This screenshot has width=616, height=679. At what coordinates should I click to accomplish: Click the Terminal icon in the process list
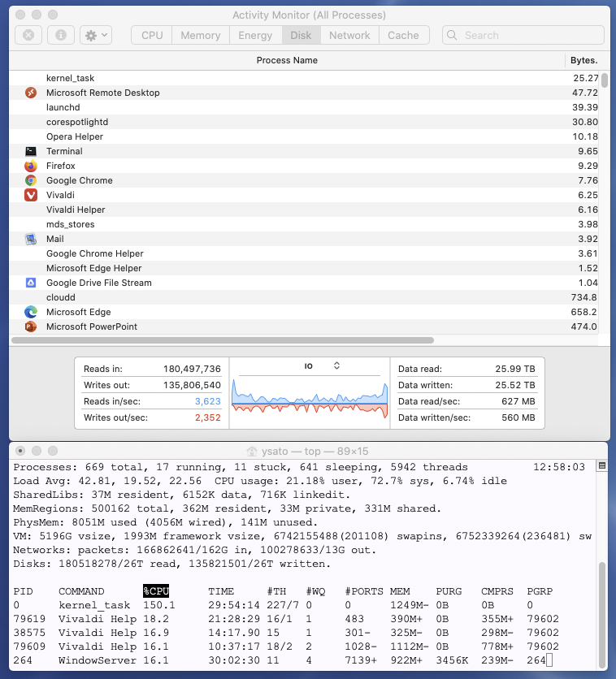31,151
